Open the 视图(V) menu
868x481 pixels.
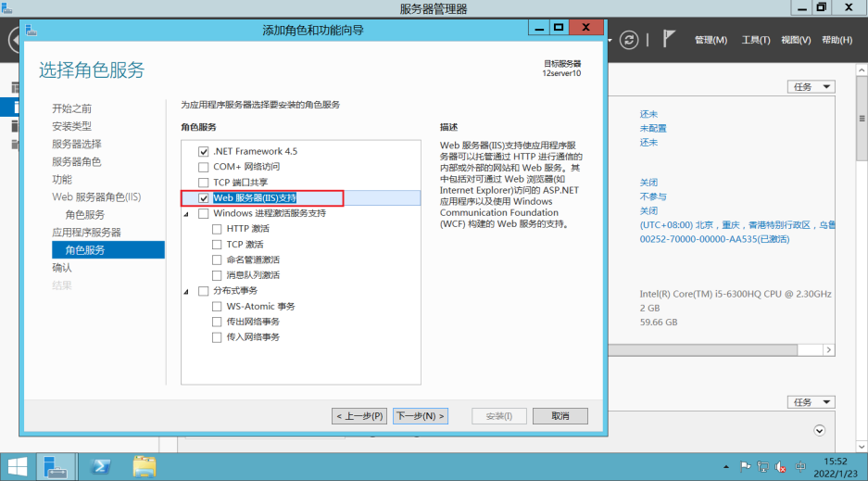[x=796, y=40]
